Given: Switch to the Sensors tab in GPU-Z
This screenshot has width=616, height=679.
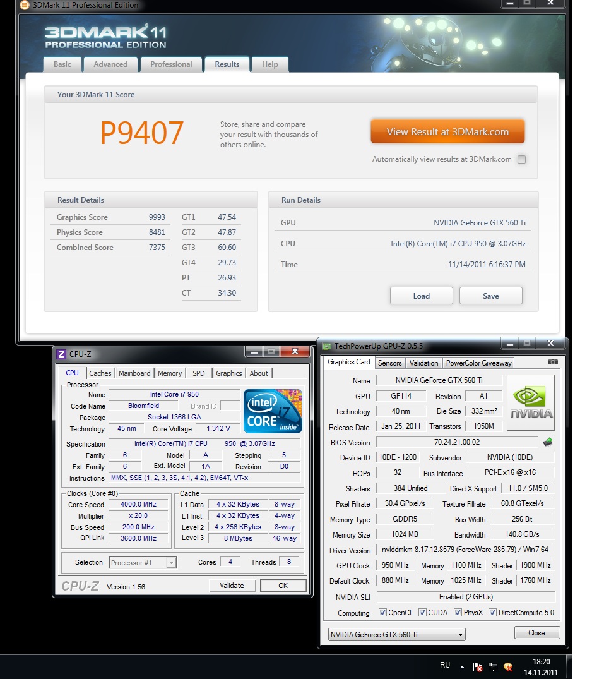Looking at the screenshot, I should [390, 363].
